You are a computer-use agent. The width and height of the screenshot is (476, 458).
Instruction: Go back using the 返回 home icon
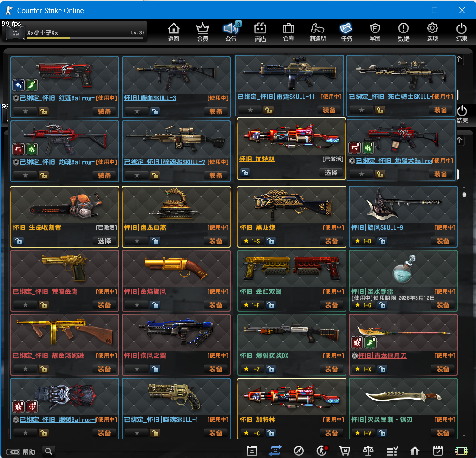pyautogui.click(x=173, y=32)
